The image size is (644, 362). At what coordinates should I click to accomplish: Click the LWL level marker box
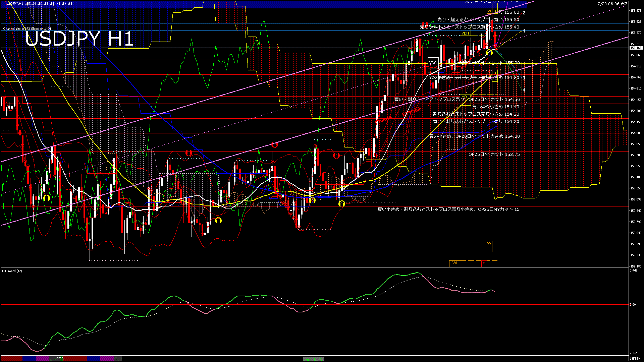pyautogui.click(x=455, y=263)
